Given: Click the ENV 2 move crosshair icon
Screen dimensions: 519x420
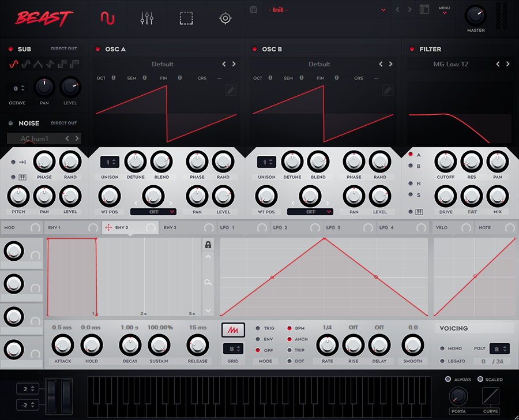Looking at the screenshot, I should [108, 227].
